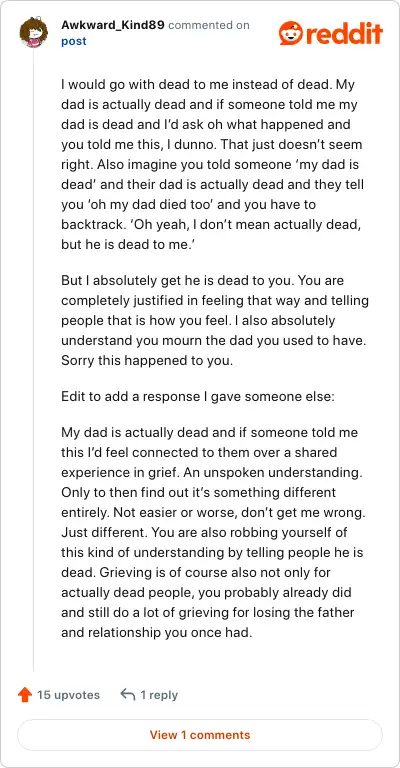The height and width of the screenshot is (768, 400).
Task: Select the "15 upvotes" count label
Action: (68, 695)
